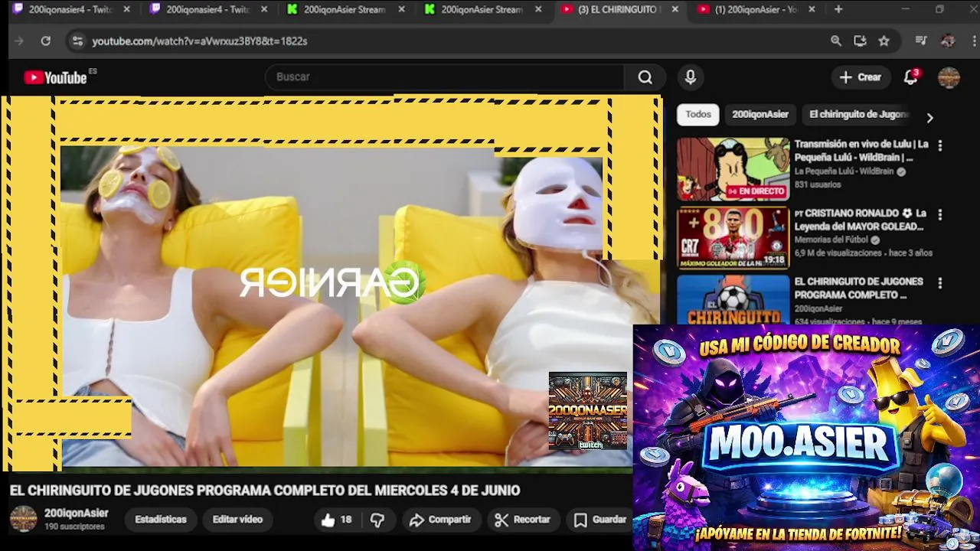Open the media controls icon in toolbar
This screenshot has width=980, height=551.
921,41
